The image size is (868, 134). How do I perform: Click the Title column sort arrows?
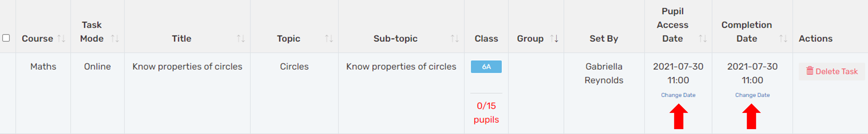pos(241,39)
